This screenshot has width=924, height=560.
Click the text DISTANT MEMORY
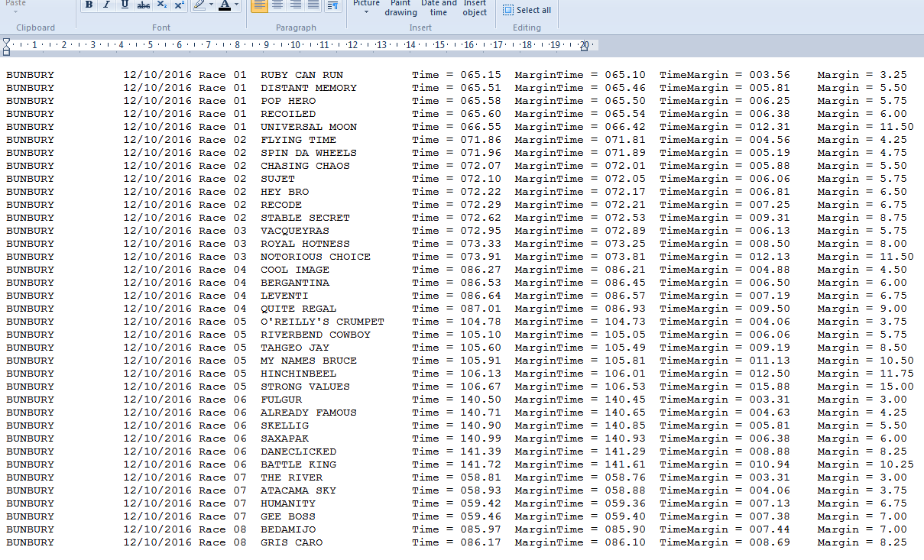point(309,88)
